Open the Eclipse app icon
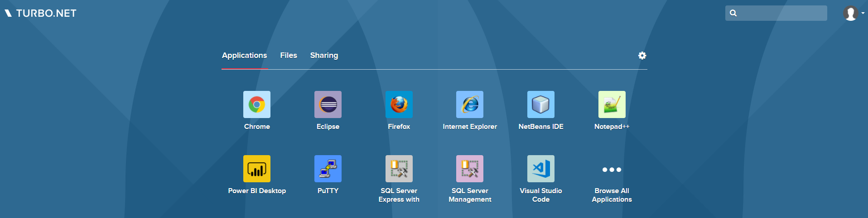Viewport: 868px width, 218px height. (328, 104)
